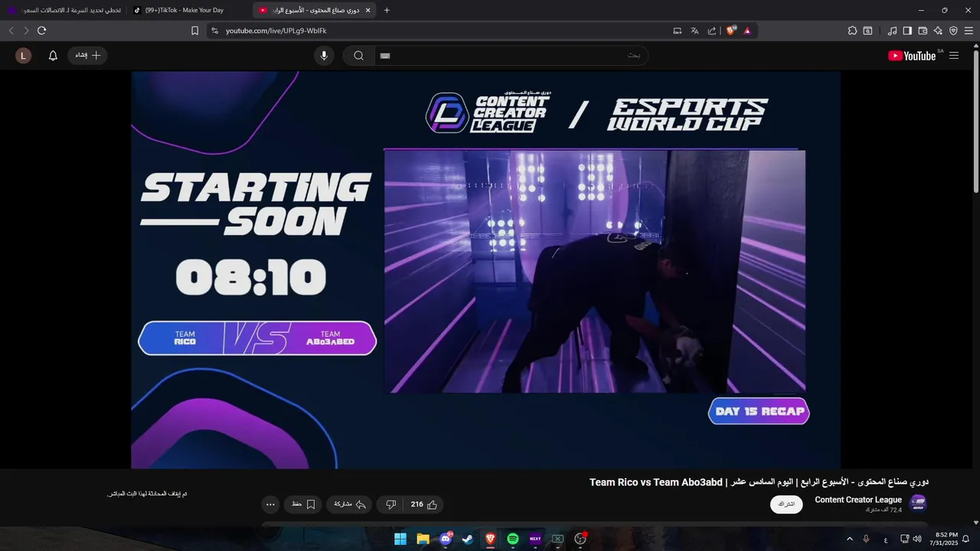The height and width of the screenshot is (551, 980).
Task: Open site settings icon beside the URL
Action: click(x=214, y=31)
